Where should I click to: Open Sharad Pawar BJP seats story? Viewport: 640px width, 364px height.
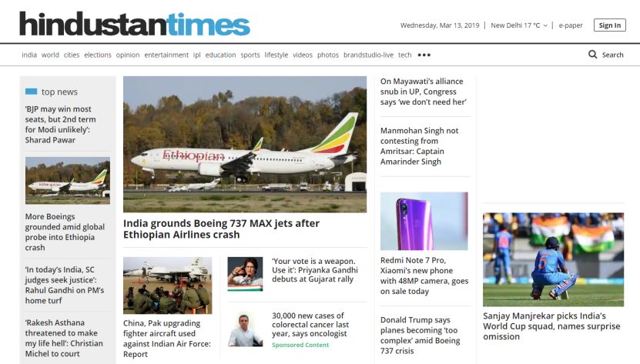(60, 125)
